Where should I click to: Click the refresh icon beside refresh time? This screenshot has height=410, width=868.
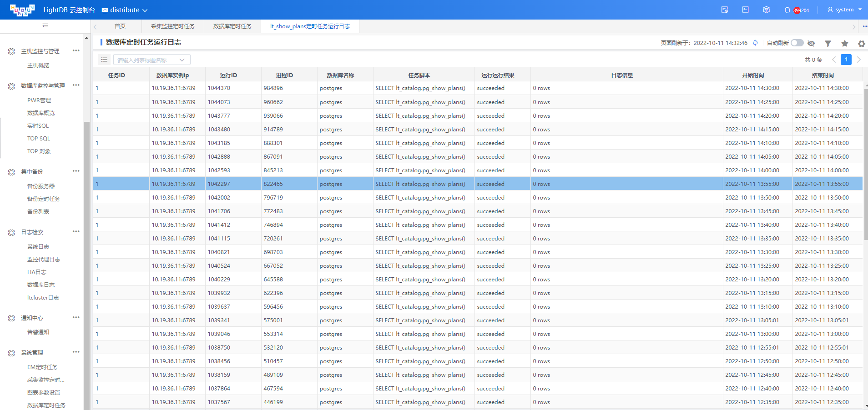pyautogui.click(x=755, y=43)
